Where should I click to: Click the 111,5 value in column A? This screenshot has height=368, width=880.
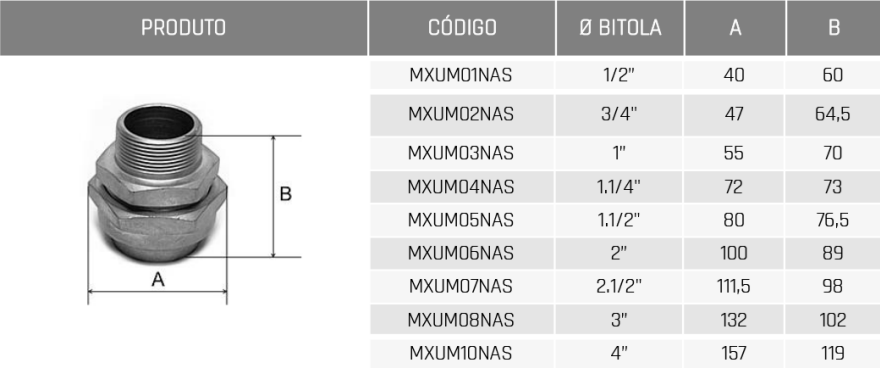tap(734, 286)
